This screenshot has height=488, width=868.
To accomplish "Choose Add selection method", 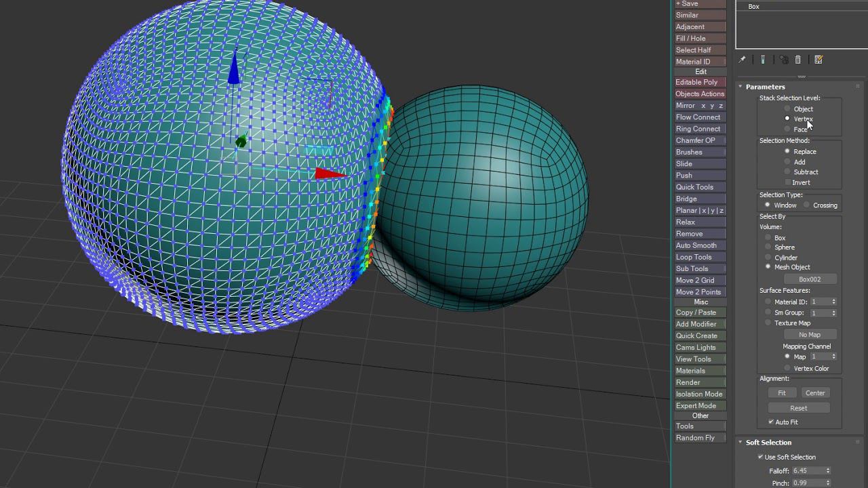I will [x=787, y=162].
